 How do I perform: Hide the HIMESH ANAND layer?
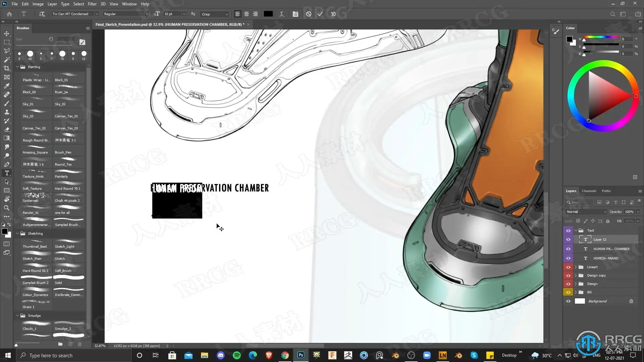click(x=568, y=258)
